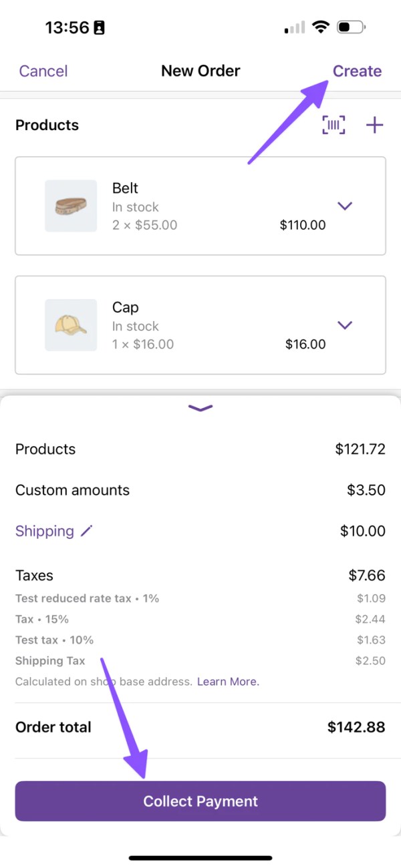Tap the Order total amount $142.88

pos(356,727)
